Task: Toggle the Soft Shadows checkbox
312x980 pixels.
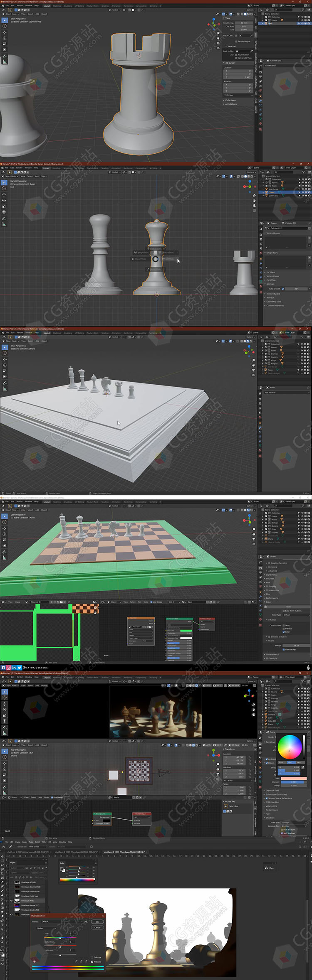Action: (x=282, y=833)
